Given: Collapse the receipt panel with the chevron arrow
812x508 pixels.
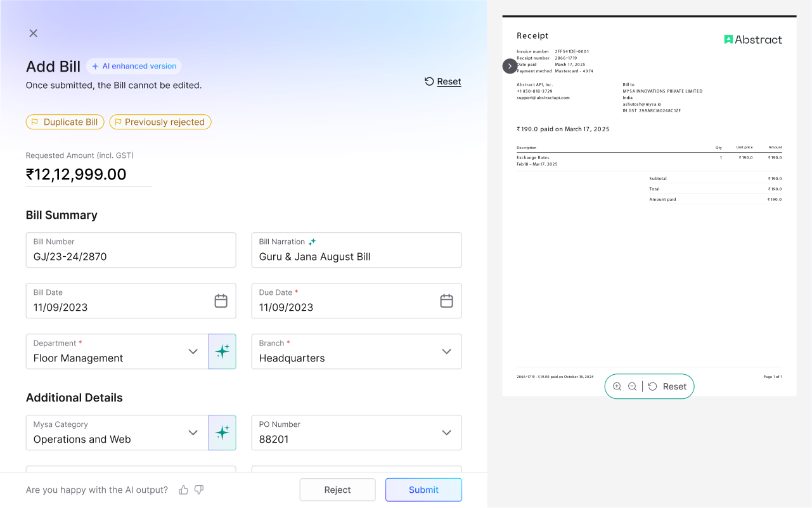Looking at the screenshot, I should [510, 66].
